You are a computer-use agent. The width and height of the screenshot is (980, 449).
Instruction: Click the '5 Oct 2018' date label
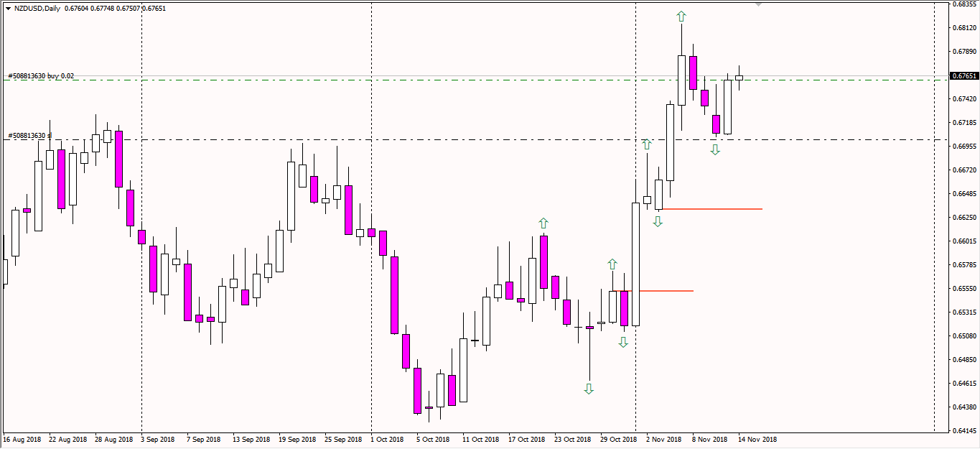click(x=433, y=439)
